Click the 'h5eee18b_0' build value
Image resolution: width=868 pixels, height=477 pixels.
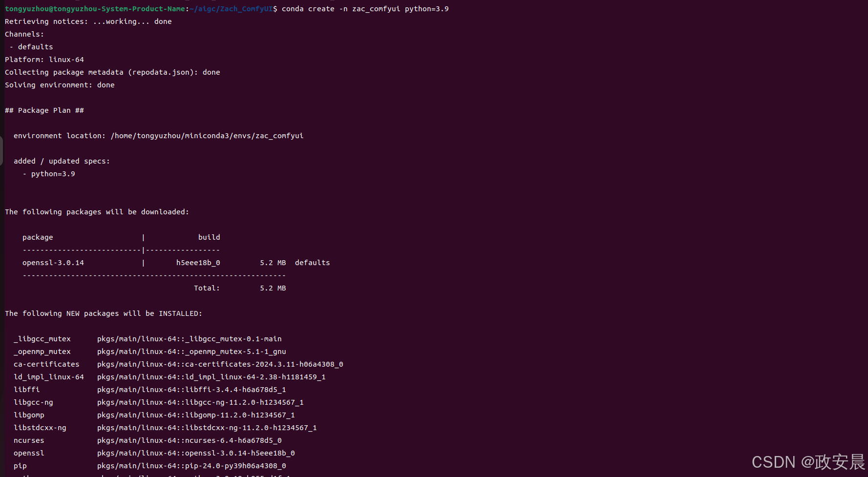(x=198, y=263)
